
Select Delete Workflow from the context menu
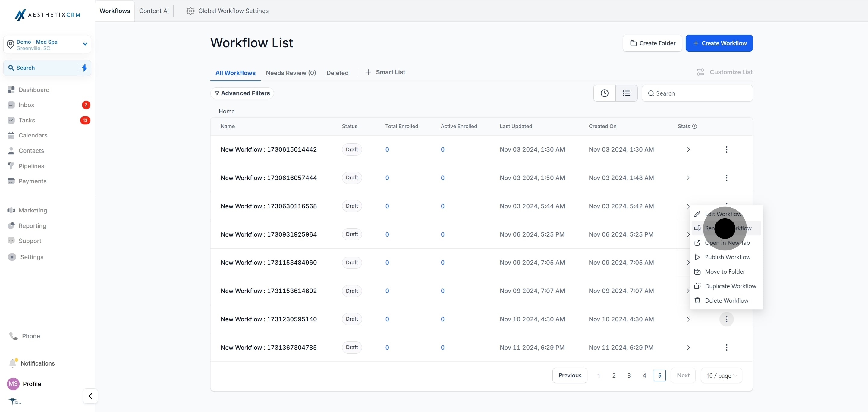coord(726,300)
